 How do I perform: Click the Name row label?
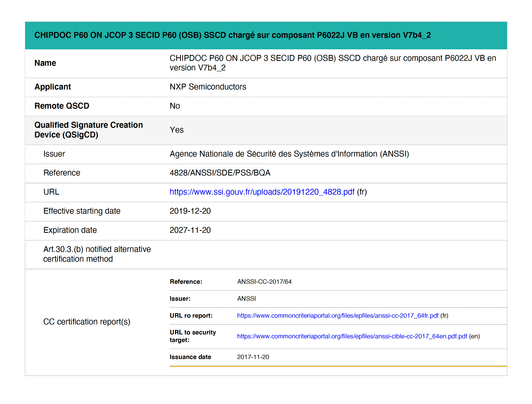[x=45, y=63]
